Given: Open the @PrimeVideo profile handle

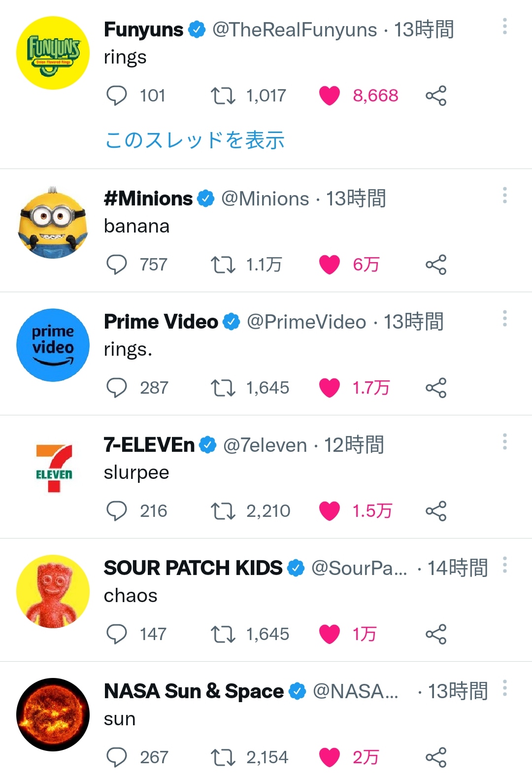Looking at the screenshot, I should [306, 322].
